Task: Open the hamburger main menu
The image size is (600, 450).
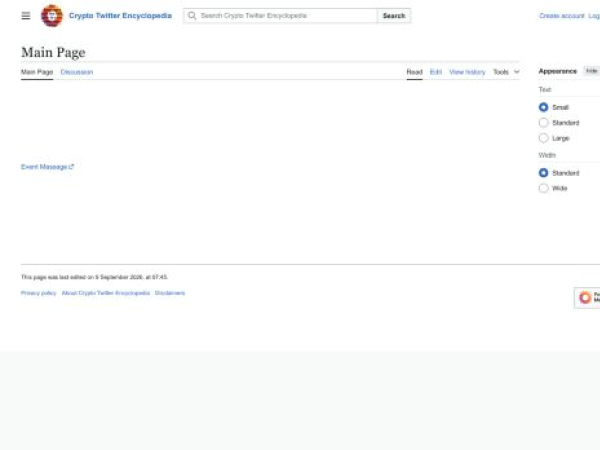Action: 26,16
